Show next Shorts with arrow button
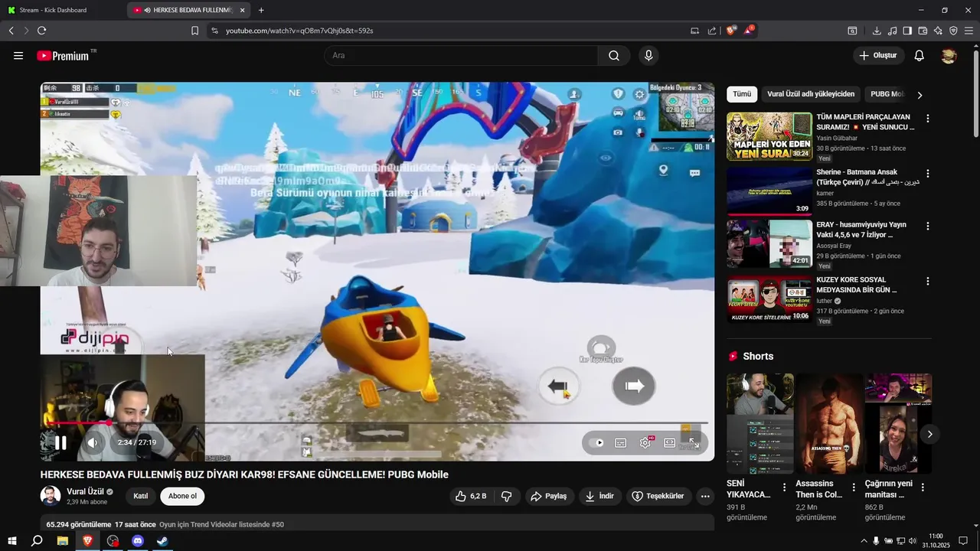The width and height of the screenshot is (980, 551). pyautogui.click(x=929, y=434)
